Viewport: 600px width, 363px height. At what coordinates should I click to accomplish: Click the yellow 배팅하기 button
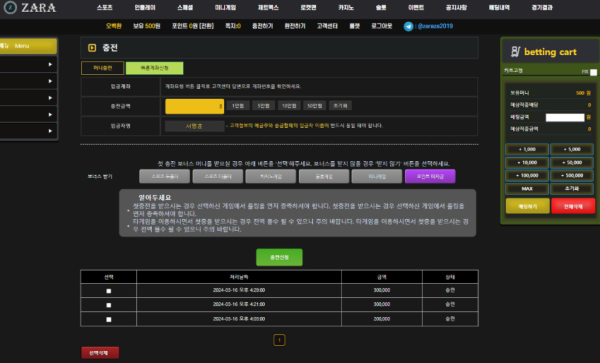coord(528,206)
